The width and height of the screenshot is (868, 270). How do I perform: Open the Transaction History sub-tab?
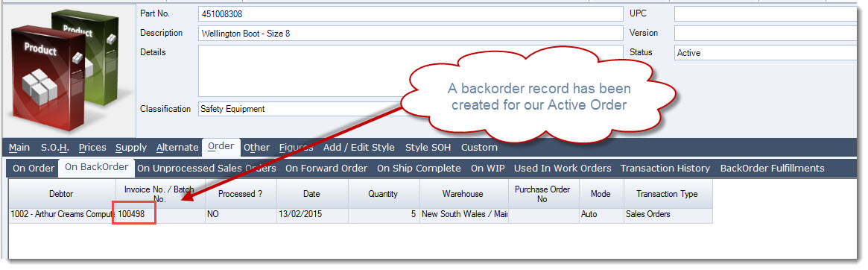665,168
